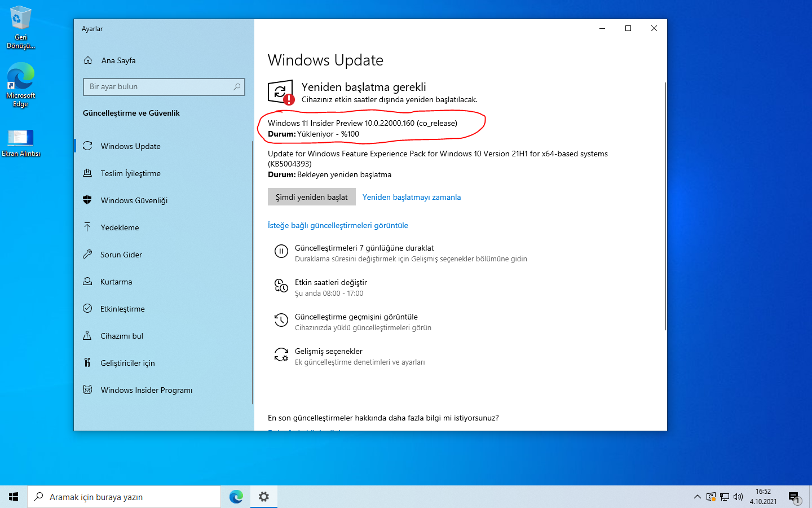Image resolution: width=812 pixels, height=508 pixels.
Task: Click 'Durum: Yükleniyor - %100' status line
Action: coord(314,134)
